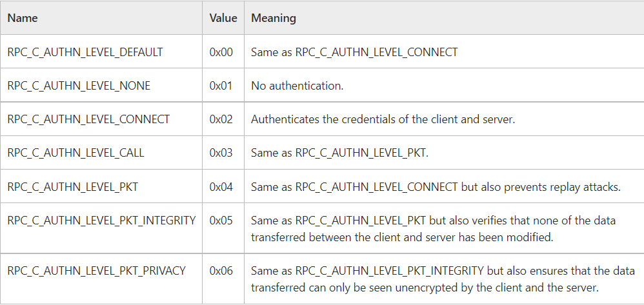Click the 0x06 value cell

[x=223, y=279]
